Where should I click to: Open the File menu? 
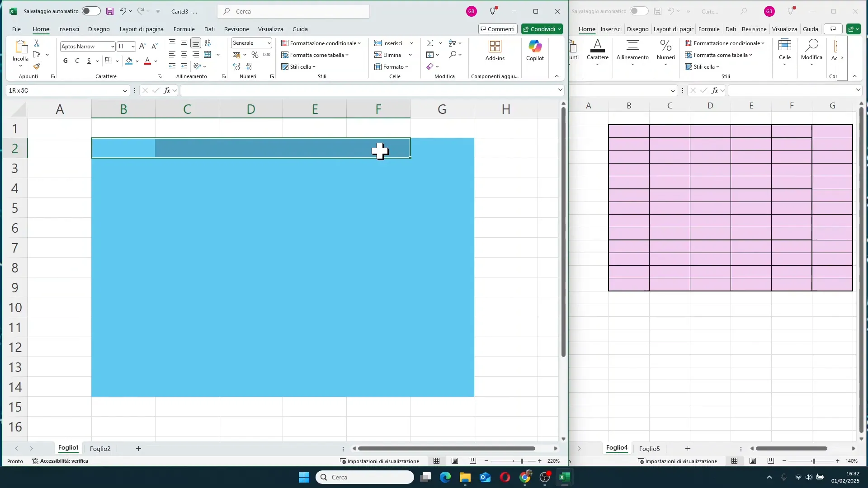[x=16, y=29]
